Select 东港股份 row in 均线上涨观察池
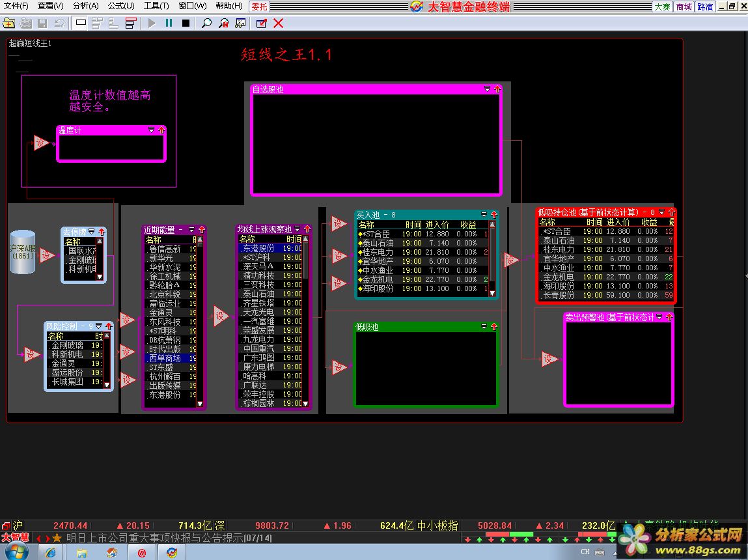748x560 pixels. (x=270, y=248)
